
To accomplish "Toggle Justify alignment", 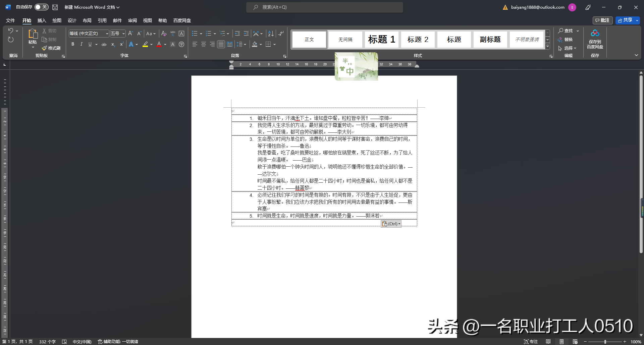I will 221,44.
